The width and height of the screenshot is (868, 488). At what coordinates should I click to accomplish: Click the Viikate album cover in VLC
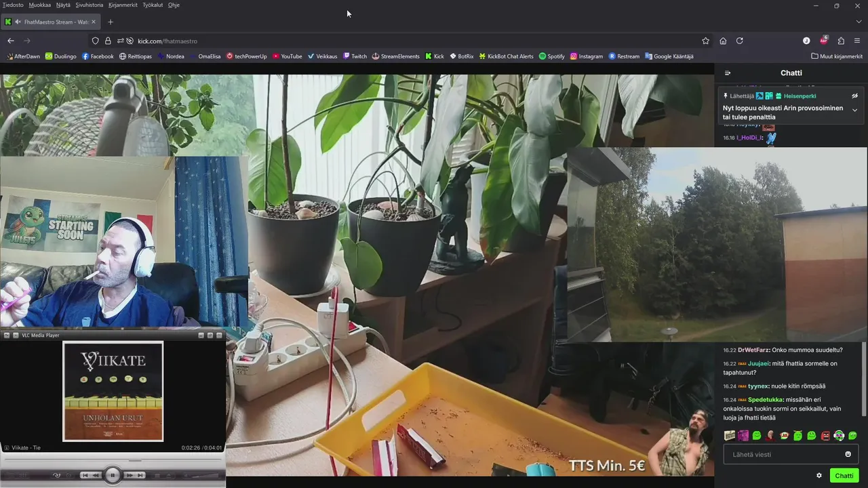(113, 391)
